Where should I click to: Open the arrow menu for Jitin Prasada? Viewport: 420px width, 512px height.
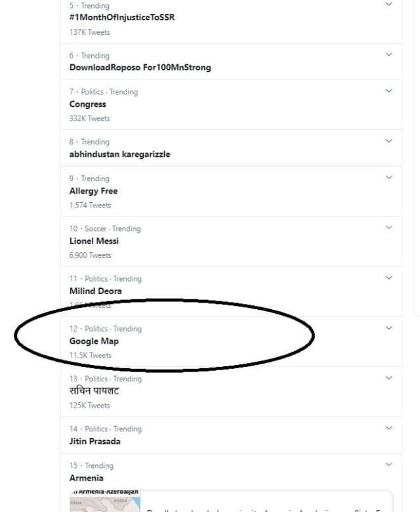click(x=388, y=428)
